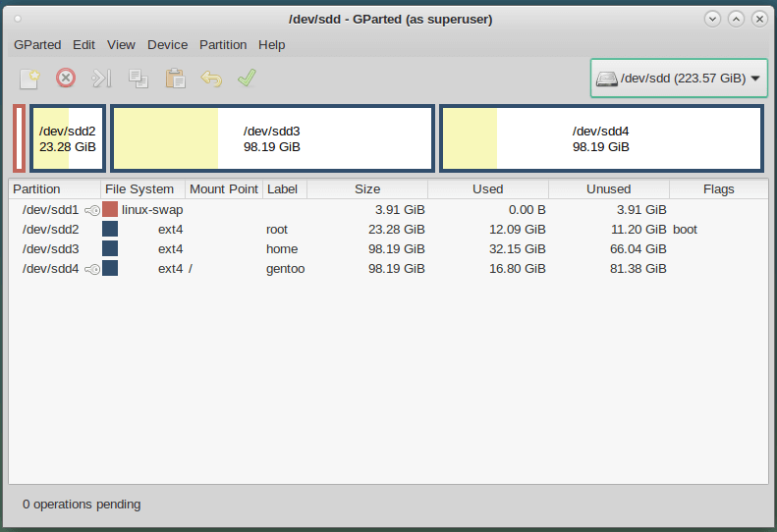Click the key icon beside /dev/sdd4

(x=92, y=269)
